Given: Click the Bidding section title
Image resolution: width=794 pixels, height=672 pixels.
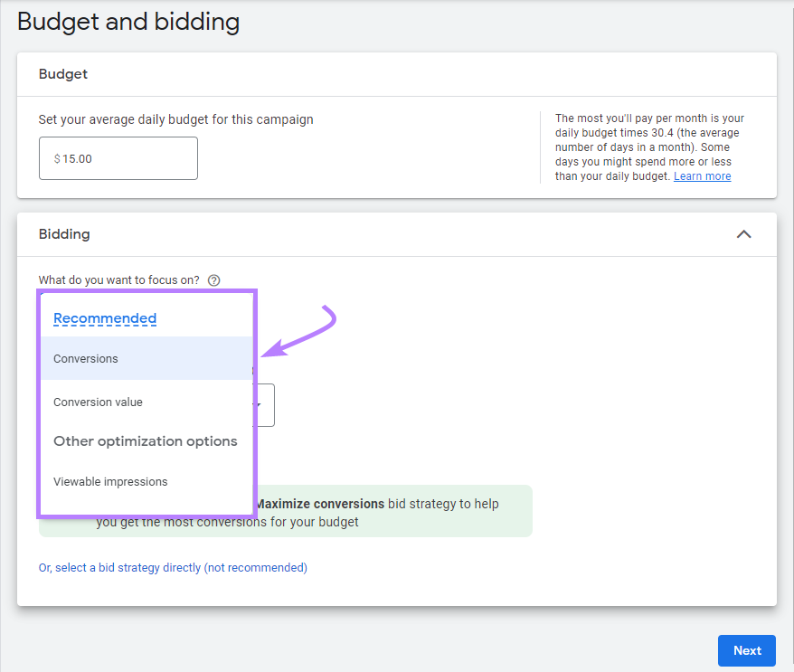Looking at the screenshot, I should tap(64, 234).
